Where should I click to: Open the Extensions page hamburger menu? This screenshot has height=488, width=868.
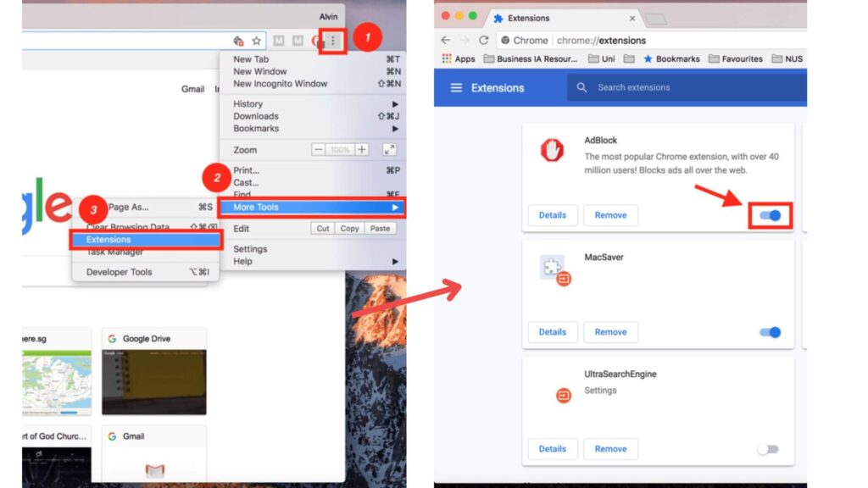pos(456,88)
